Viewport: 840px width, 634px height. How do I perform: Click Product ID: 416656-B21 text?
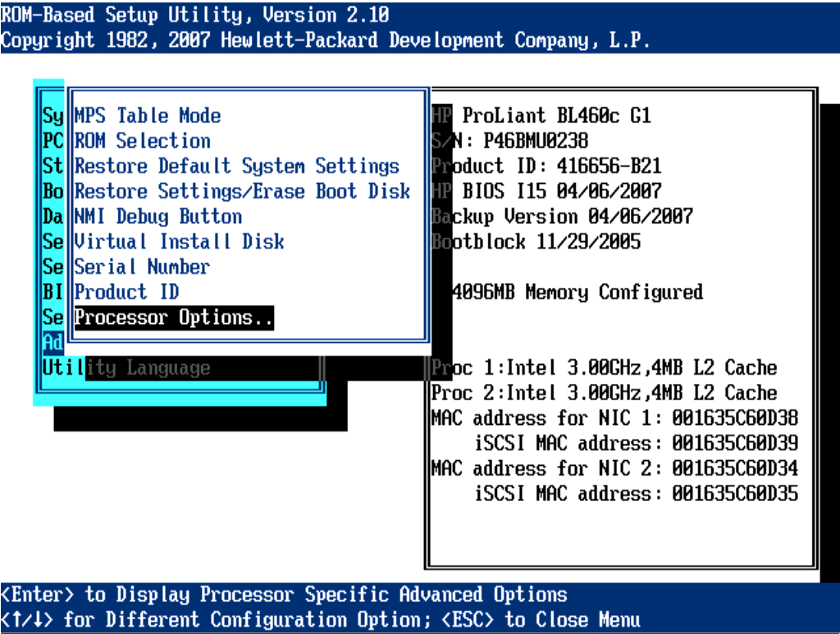click(546, 166)
